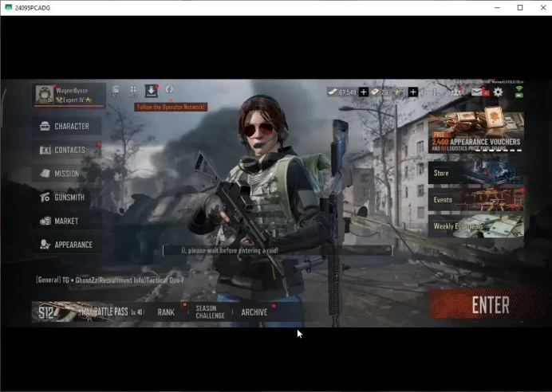
Task: Minimize the 24095PCADG window
Action: 498,7
